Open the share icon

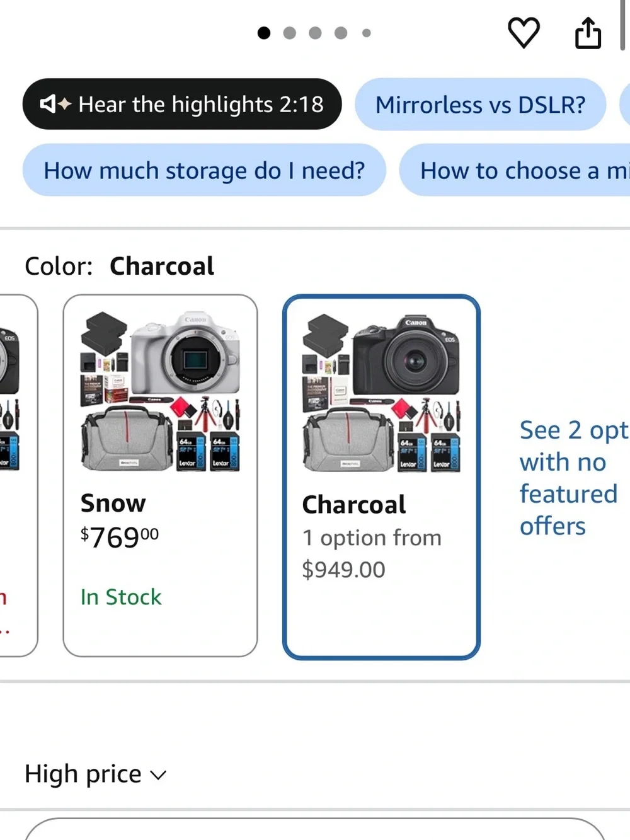coord(588,33)
